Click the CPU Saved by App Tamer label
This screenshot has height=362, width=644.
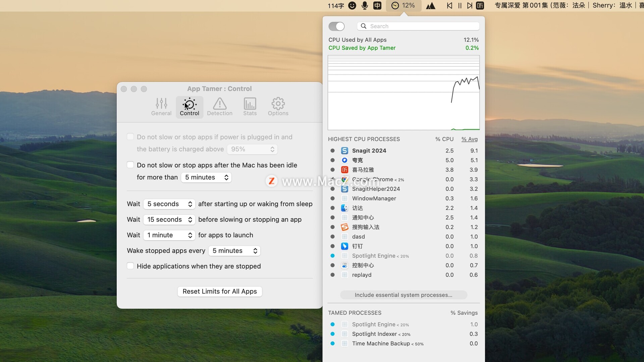[x=362, y=48]
